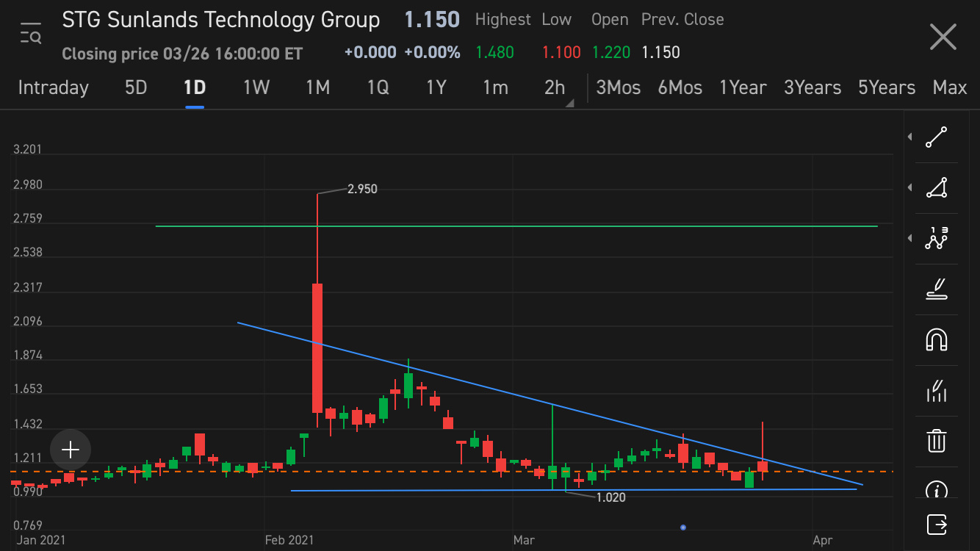Select the 1M interval tab
Screen dimensions: 980x551
pyautogui.click(x=317, y=87)
